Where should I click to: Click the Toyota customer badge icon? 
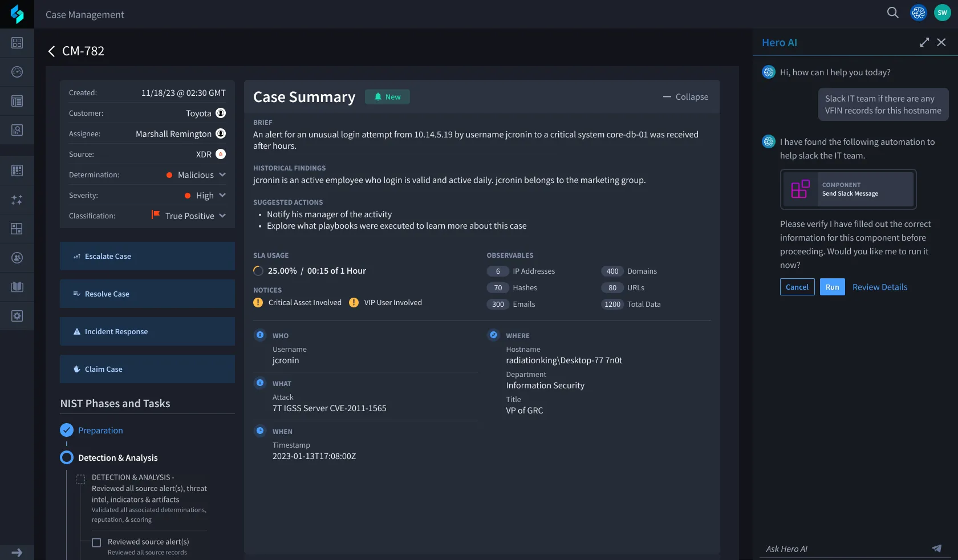[221, 113]
